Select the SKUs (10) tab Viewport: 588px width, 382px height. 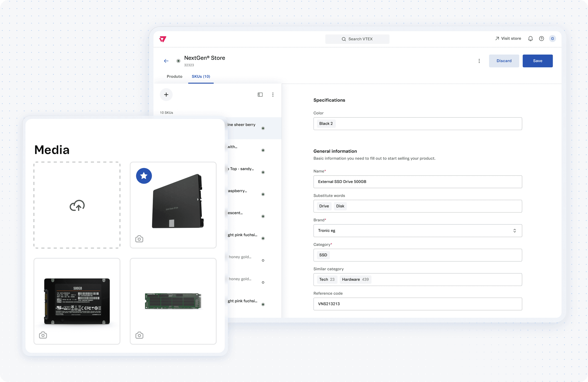coord(201,76)
